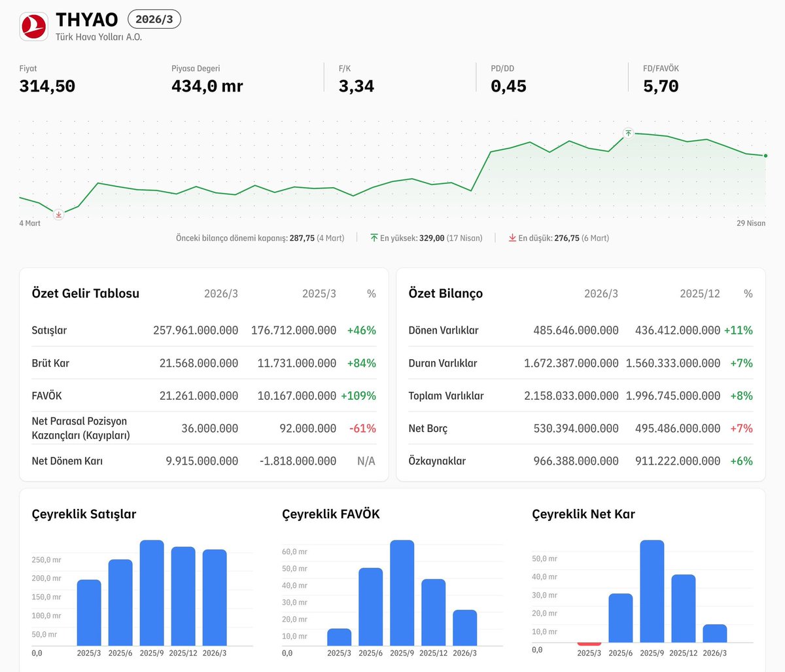Viewport: 785px width, 672px height.
Task: Click the Net Borç change +7% in red
Action: (x=742, y=429)
